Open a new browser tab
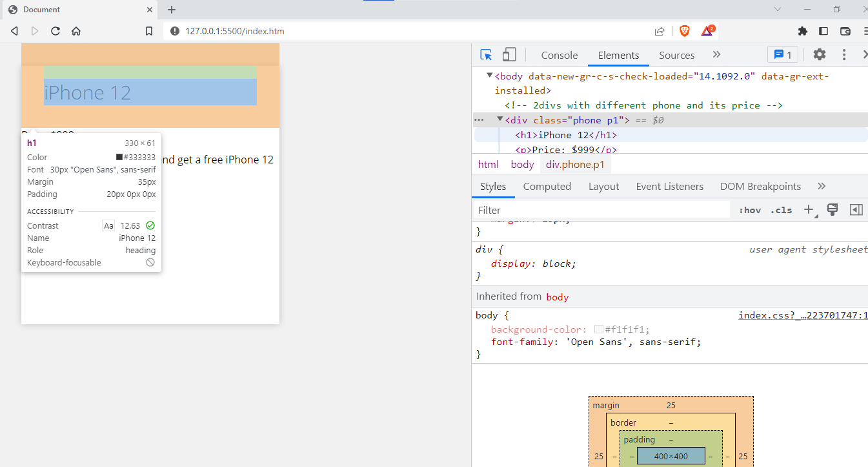The image size is (868, 467). 172,10
